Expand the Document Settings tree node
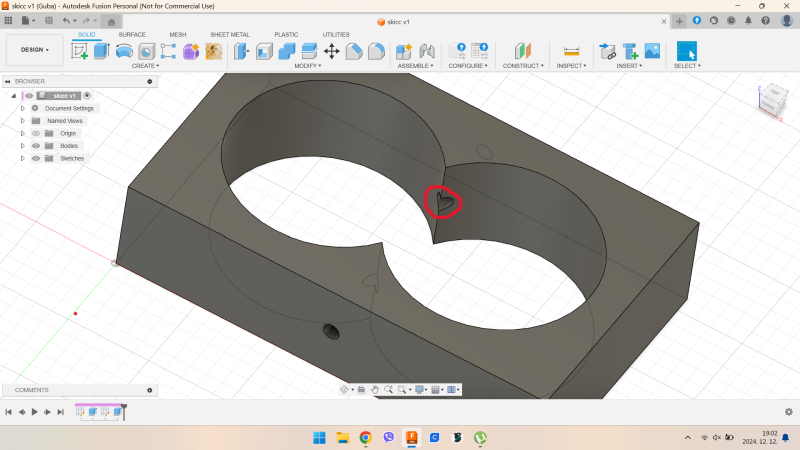The width and height of the screenshot is (800, 450). pyautogui.click(x=22, y=108)
